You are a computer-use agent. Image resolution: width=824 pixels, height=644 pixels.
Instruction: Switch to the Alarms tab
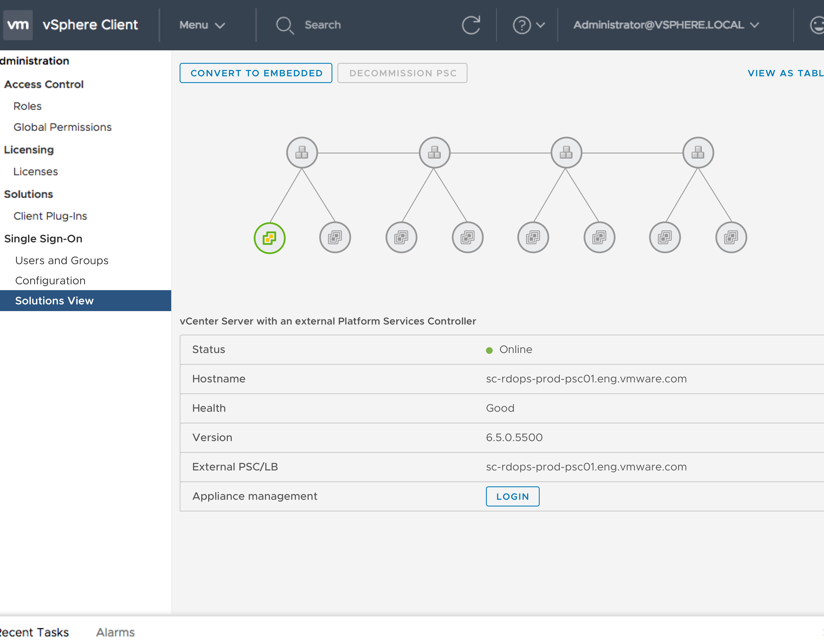pyautogui.click(x=115, y=632)
